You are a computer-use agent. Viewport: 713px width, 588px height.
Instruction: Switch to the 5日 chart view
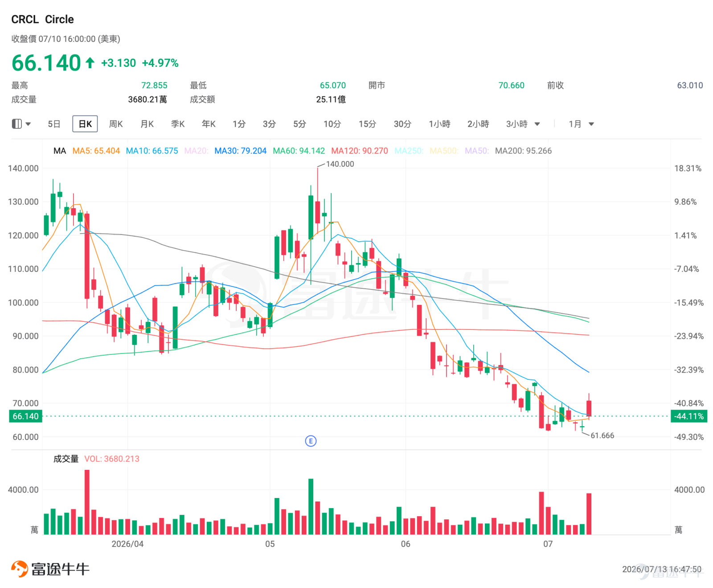coord(54,124)
